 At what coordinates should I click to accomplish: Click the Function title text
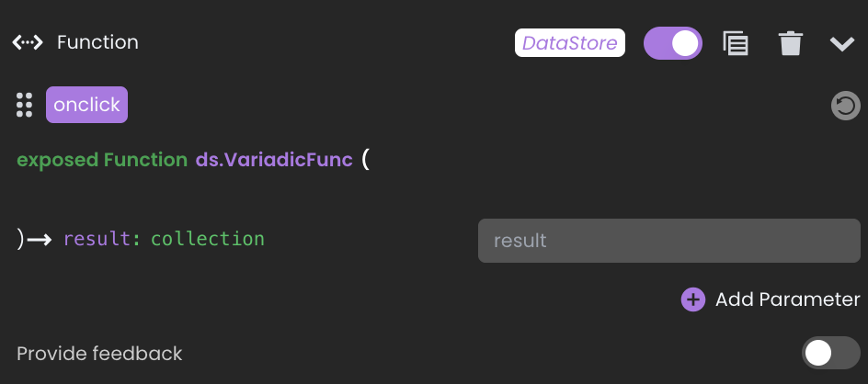pyautogui.click(x=98, y=42)
